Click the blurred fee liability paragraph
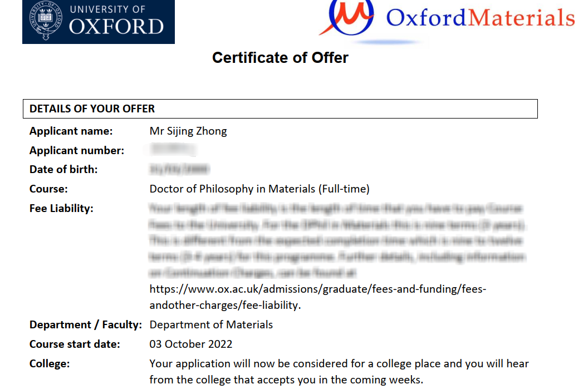Image resolution: width=588 pixels, height=389 pixels. (336, 241)
